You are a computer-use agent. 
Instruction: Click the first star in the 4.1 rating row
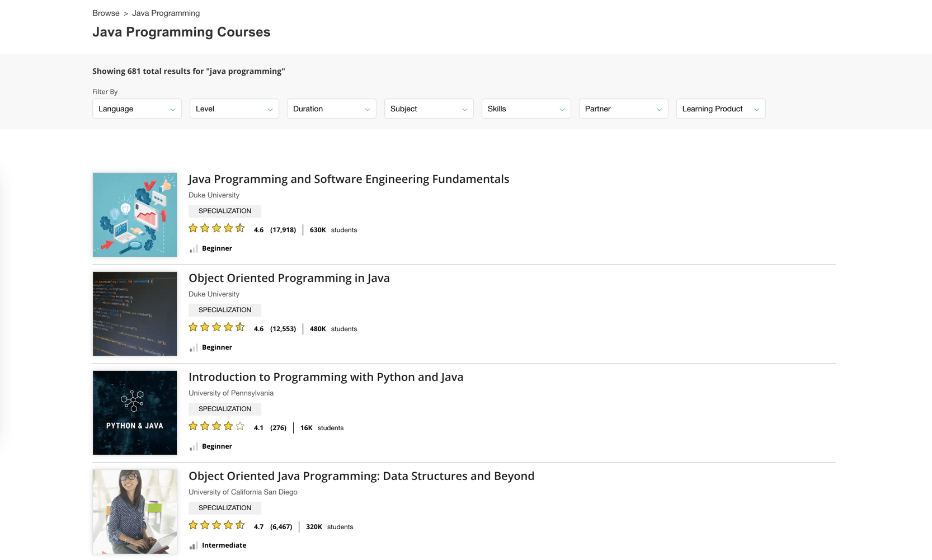coord(193,426)
